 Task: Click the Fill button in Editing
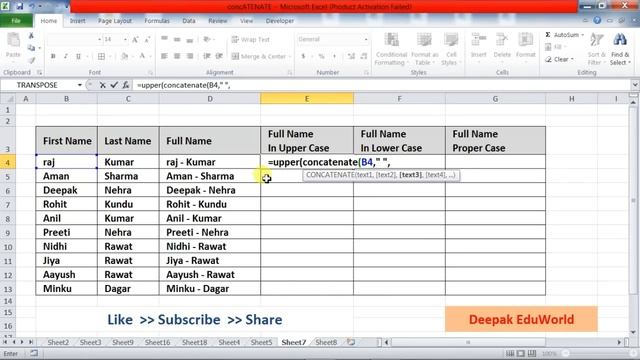point(555,47)
